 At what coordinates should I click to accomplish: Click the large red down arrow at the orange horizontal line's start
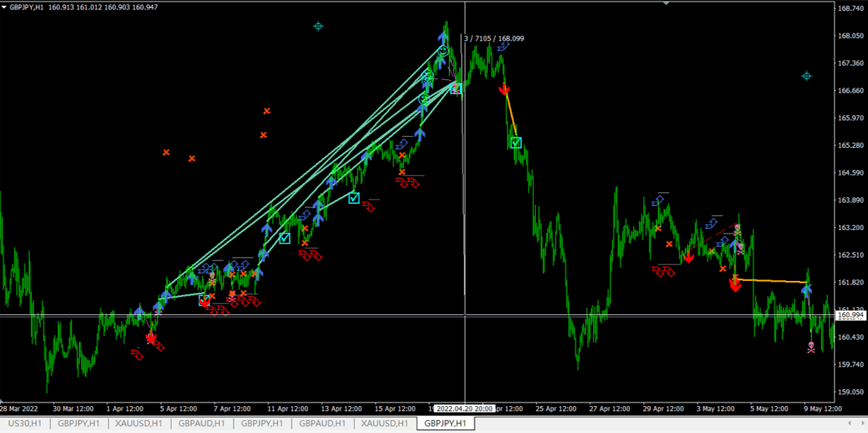[735, 284]
